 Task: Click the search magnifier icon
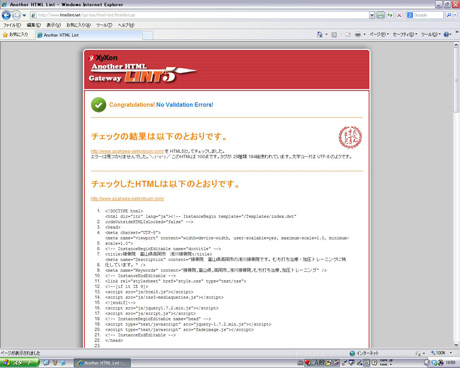[449, 15]
